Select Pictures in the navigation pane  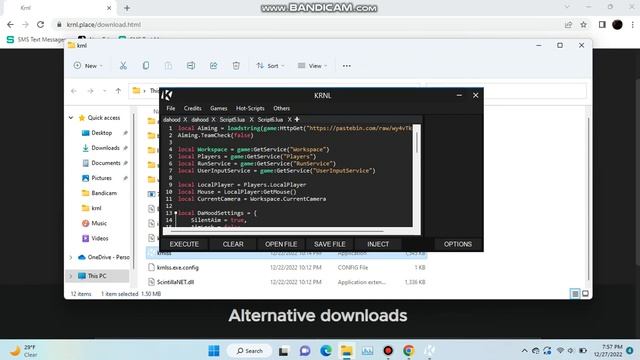point(101,178)
